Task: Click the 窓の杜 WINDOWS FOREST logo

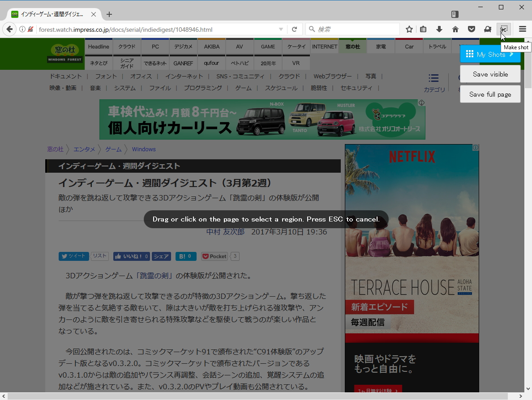Action: 64,54
